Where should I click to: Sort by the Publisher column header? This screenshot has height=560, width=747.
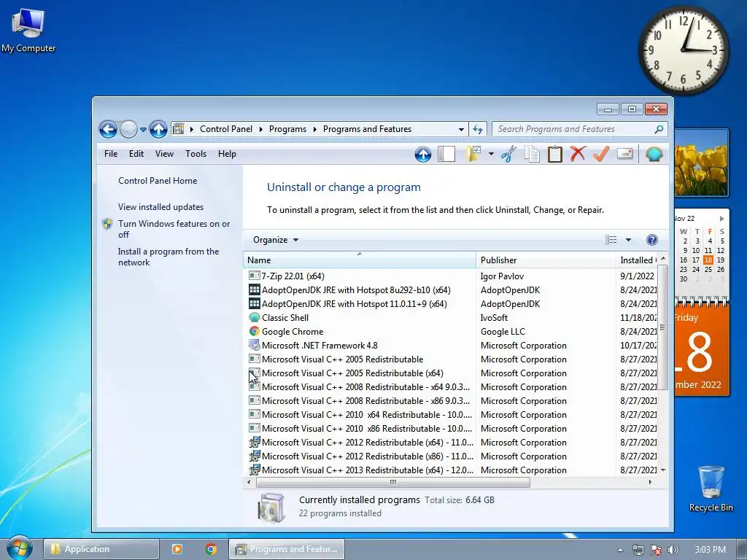[546, 260]
